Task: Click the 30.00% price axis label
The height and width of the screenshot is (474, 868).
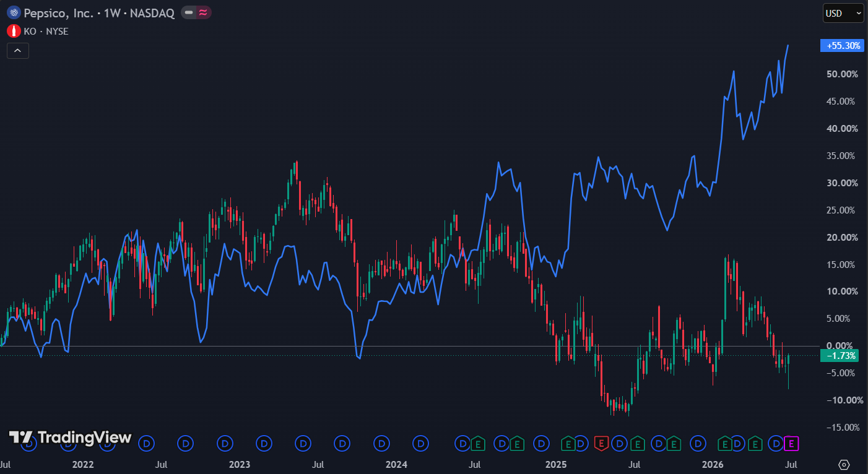Action: coord(843,183)
